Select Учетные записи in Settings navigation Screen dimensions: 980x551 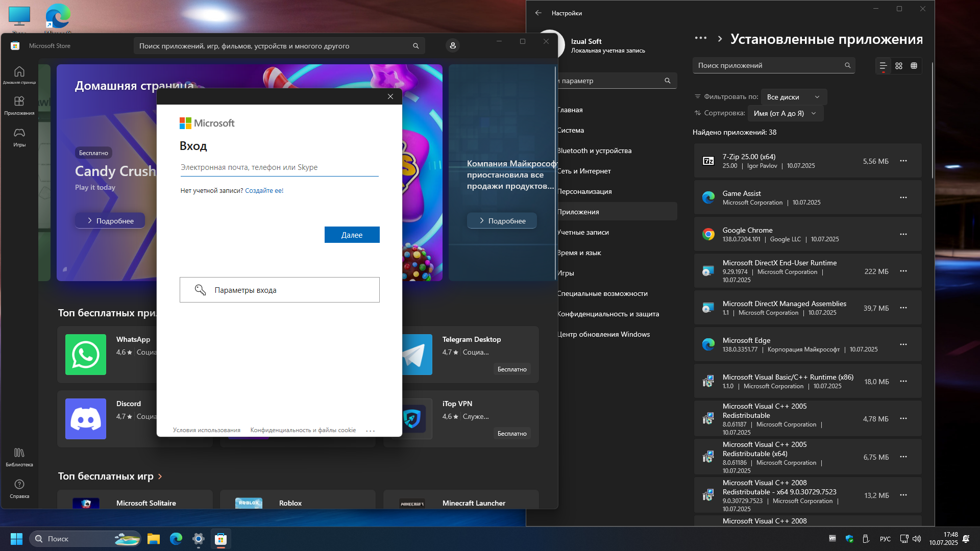pyautogui.click(x=617, y=232)
